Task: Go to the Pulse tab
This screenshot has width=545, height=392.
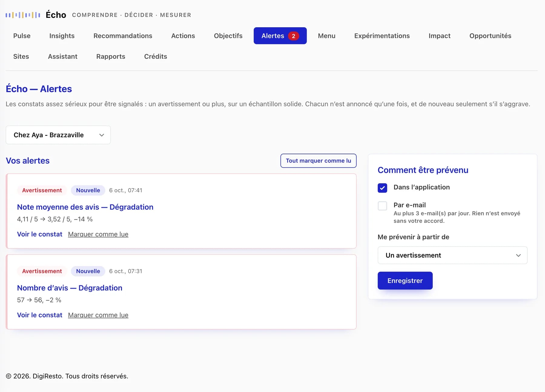Action: pyautogui.click(x=22, y=36)
